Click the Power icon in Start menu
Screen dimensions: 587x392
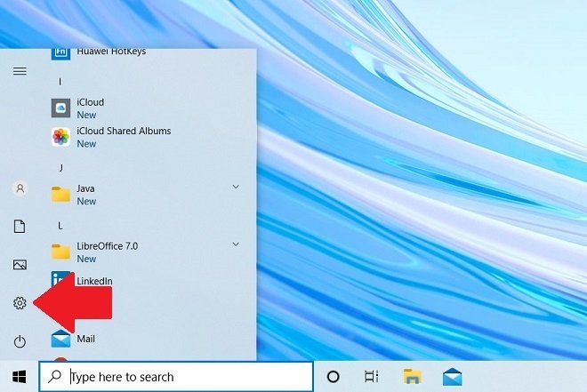pyautogui.click(x=20, y=341)
